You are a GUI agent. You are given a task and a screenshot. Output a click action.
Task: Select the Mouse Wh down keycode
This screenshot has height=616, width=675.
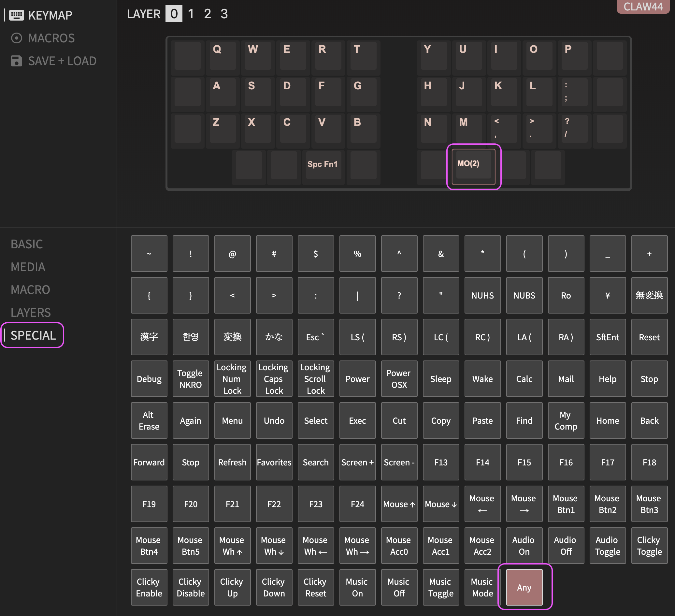coord(274,545)
